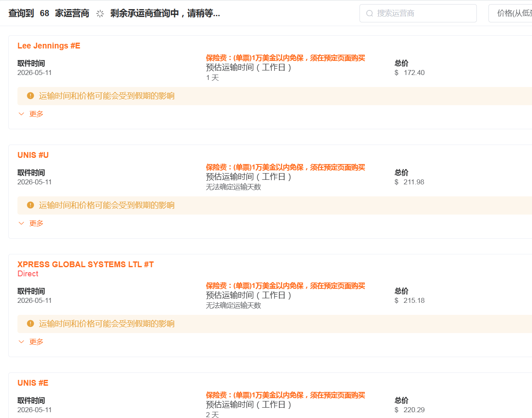Screen dimensions: 532x418
Task: Click pickup date 2026-05-11 in Lee Jennings card
Action: tap(34, 72)
